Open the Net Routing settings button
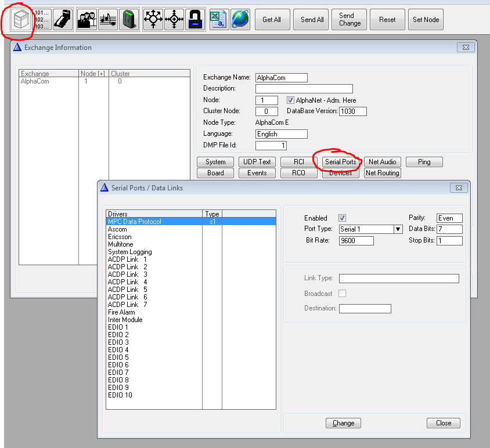This screenshot has height=448, width=490. 382,173
